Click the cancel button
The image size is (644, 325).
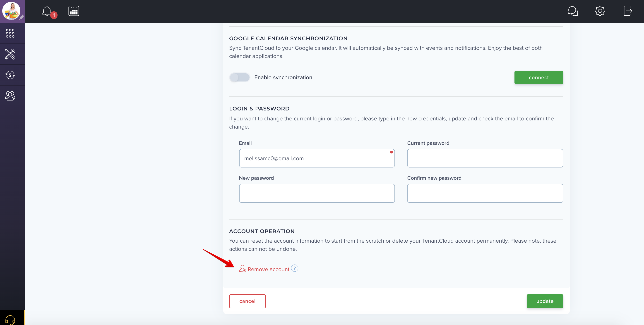click(247, 301)
